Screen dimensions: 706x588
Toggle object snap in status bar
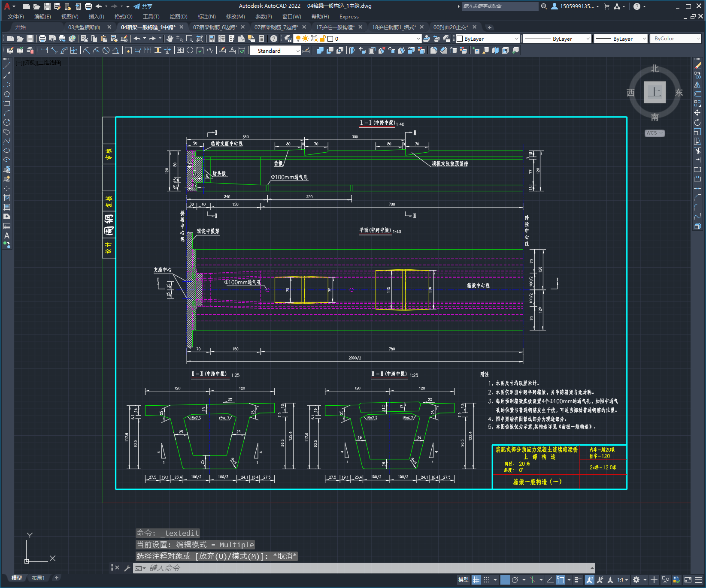coord(561,580)
